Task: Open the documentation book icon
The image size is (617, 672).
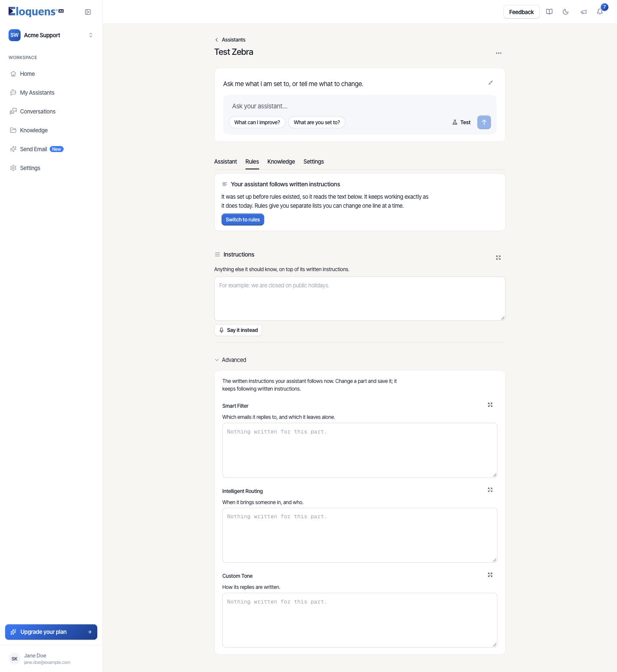Action: 549,12
